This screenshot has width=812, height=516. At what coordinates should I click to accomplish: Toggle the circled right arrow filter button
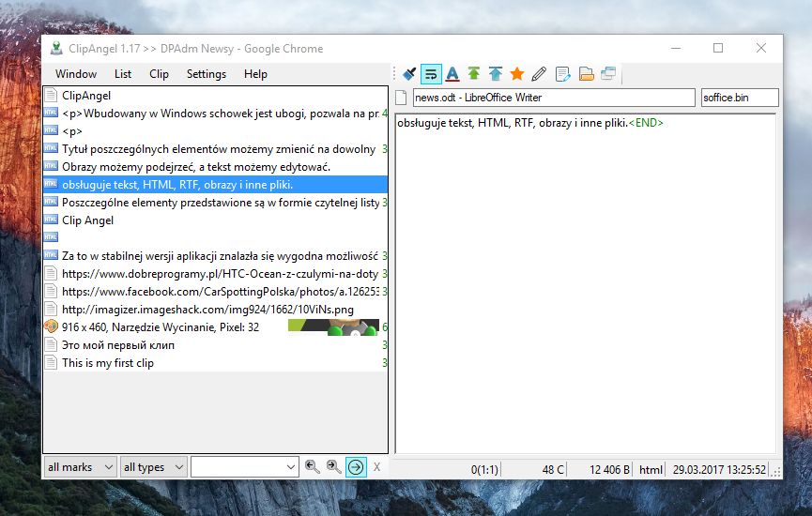coord(356,467)
